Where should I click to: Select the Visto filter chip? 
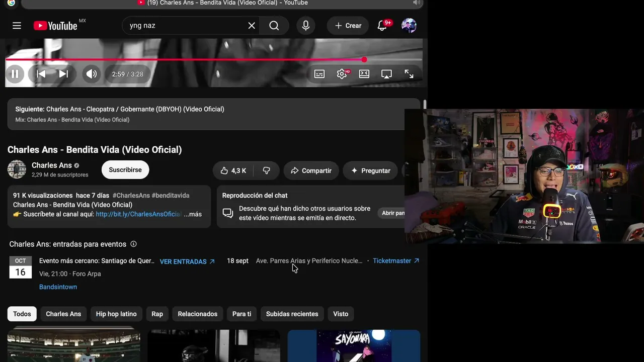point(341,314)
